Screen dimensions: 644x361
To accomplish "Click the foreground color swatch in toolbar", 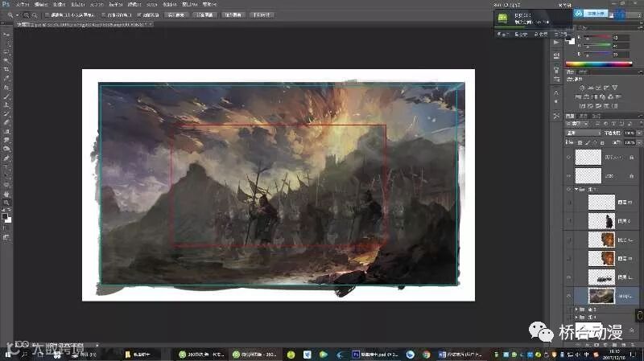I will tap(5, 216).
